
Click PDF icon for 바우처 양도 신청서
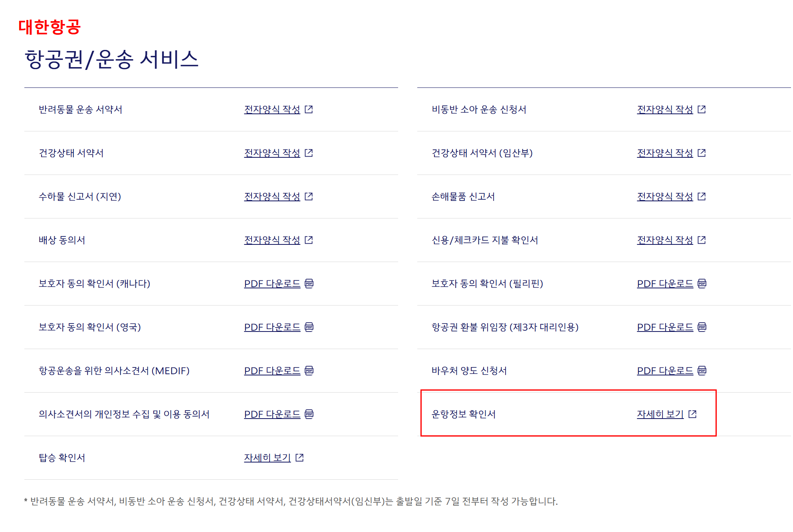tap(702, 371)
